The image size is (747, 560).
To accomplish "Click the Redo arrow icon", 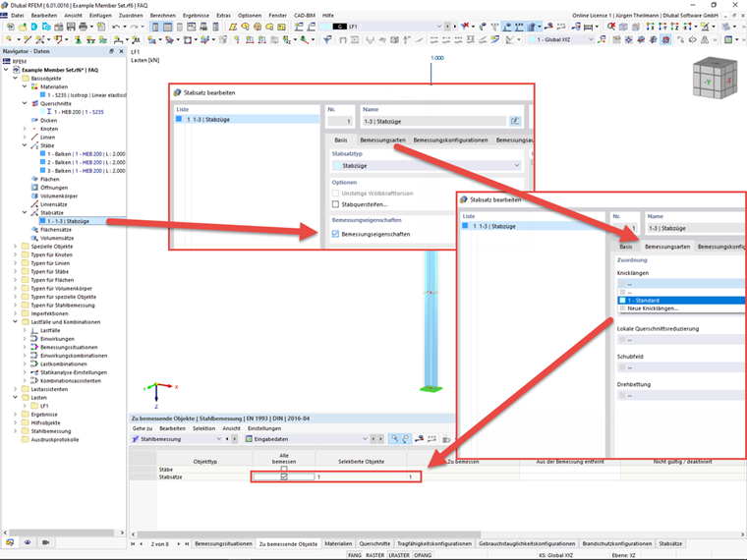I will pyautogui.click(x=134, y=27).
